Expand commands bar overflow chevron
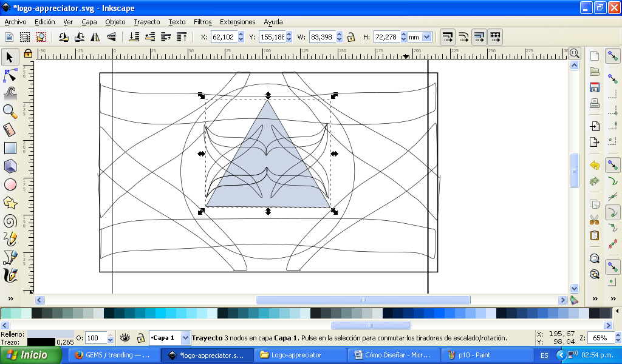The image size is (622, 364). (595, 299)
